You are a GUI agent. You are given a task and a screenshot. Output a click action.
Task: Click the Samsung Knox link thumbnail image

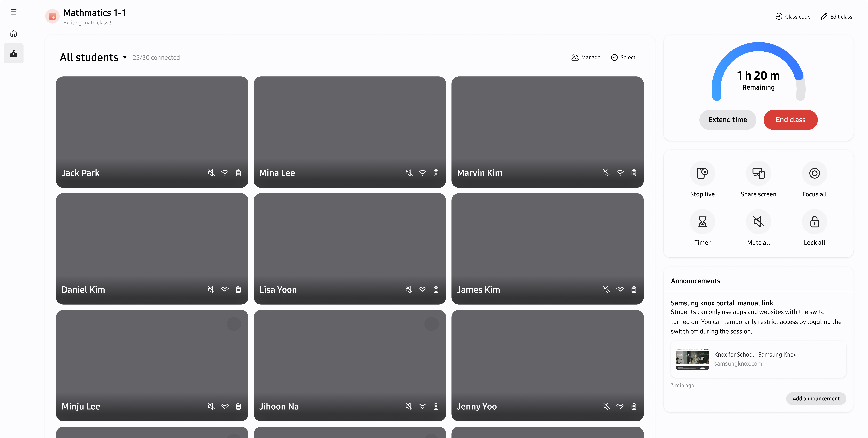coord(692,359)
